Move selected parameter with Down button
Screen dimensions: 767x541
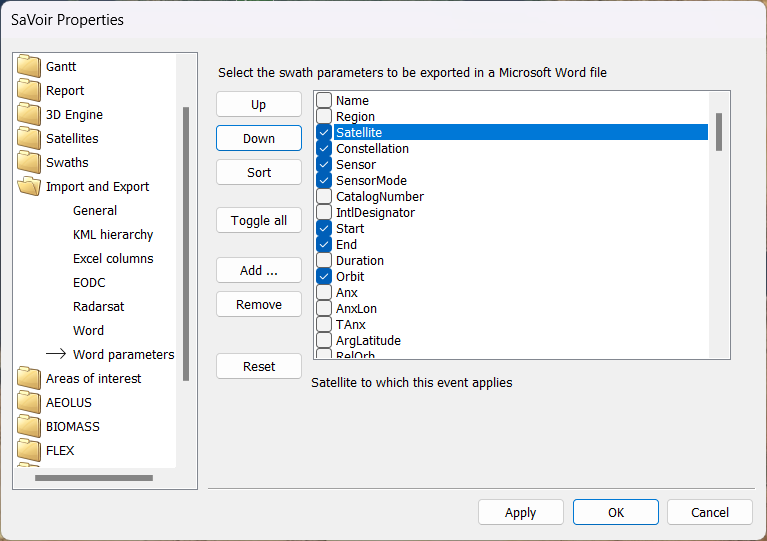pos(259,139)
